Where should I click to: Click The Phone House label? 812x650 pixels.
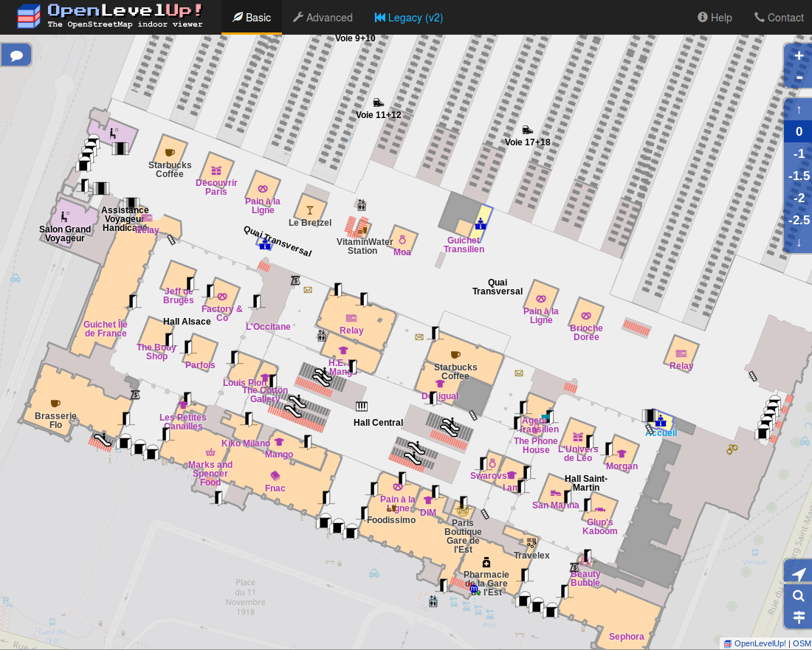tap(535, 446)
